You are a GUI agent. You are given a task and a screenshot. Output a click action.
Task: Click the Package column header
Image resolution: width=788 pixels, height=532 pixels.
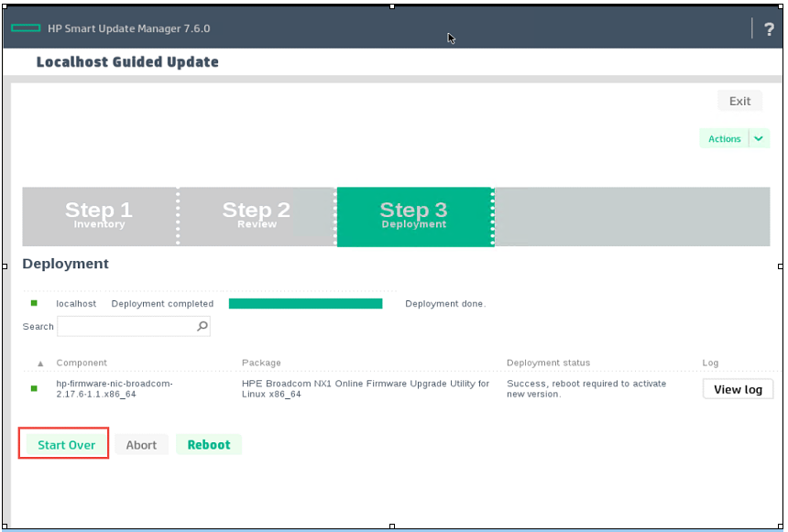(x=261, y=363)
